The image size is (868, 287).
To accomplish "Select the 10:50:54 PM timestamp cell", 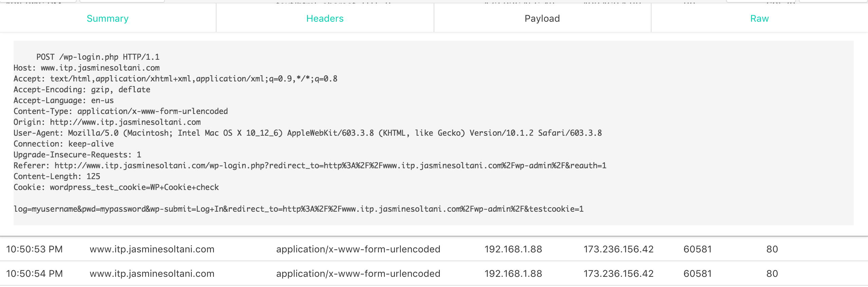I will [34, 274].
